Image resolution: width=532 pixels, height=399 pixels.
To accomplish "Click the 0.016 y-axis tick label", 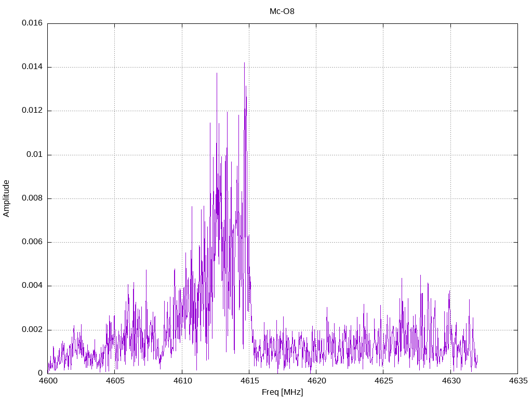I will pos(32,23).
